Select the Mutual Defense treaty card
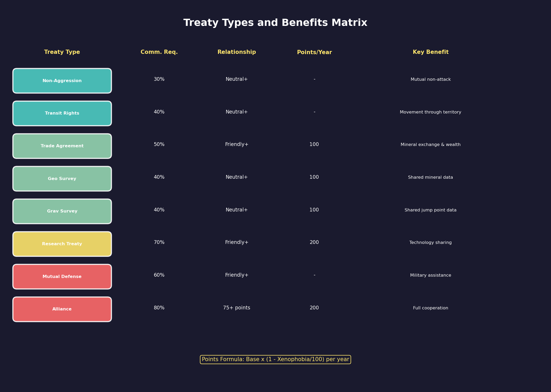The height and width of the screenshot is (392, 551). click(x=62, y=276)
